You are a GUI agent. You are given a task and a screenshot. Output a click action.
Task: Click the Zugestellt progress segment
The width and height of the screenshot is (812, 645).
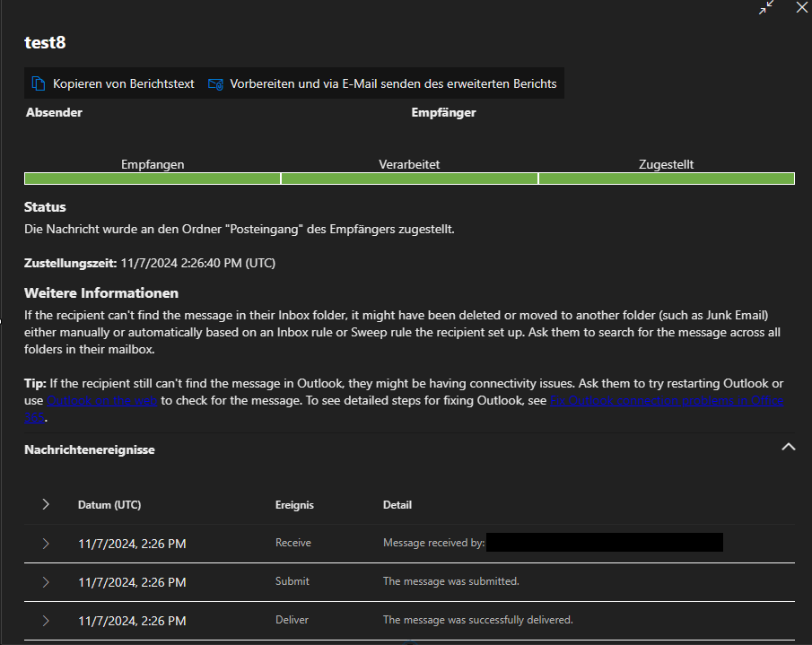coord(667,179)
